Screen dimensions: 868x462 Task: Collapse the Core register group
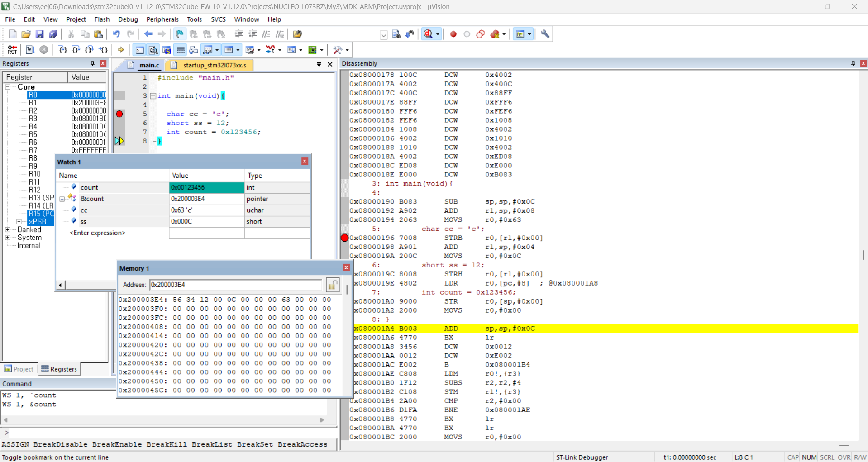[x=8, y=87]
